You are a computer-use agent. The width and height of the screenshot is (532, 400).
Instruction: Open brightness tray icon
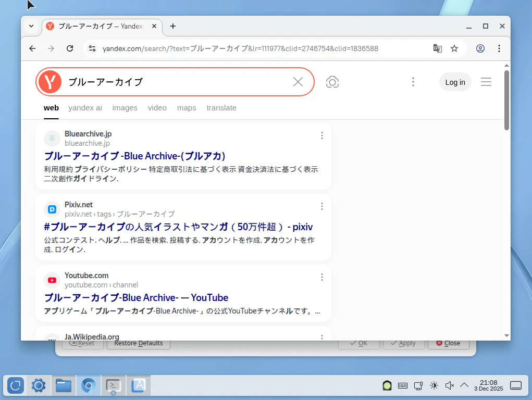point(434,385)
